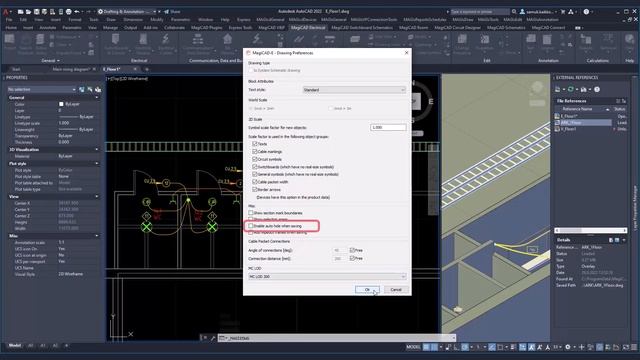
Task: Click the Customization menu icon in status bar
Action: click(634, 347)
